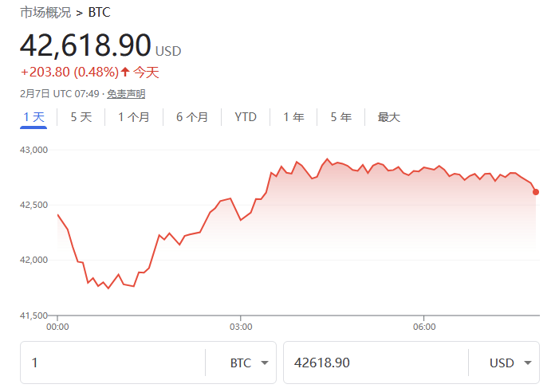555x392 pixels.
Task: Show the 1 个月 price chart
Action: [x=133, y=117]
